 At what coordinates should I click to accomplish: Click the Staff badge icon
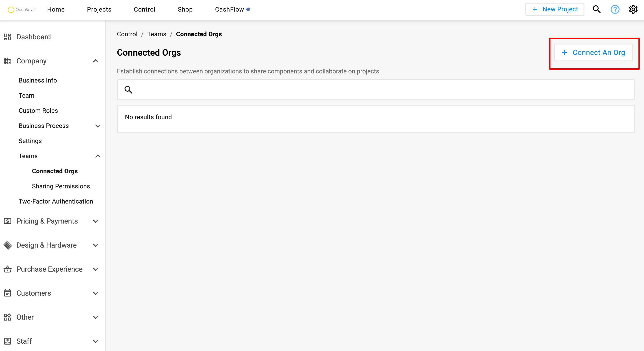pos(8,341)
